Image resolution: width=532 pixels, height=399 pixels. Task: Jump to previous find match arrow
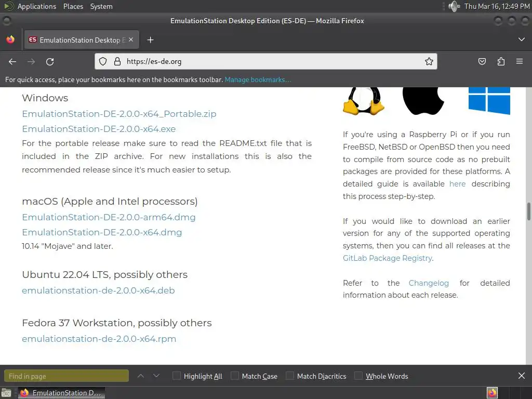click(x=140, y=376)
